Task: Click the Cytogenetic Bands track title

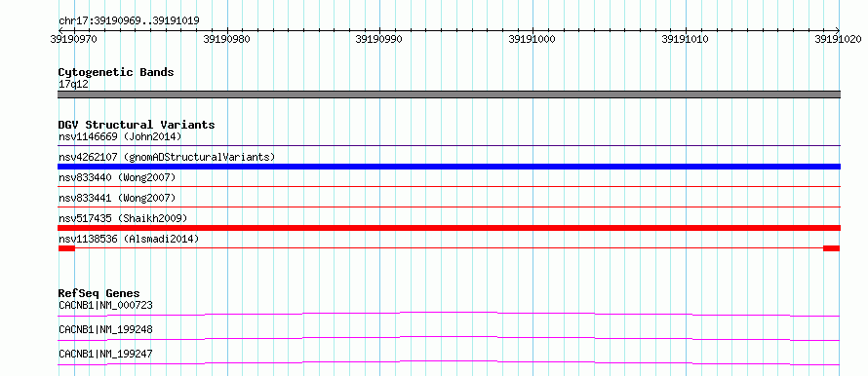Action: tap(116, 72)
